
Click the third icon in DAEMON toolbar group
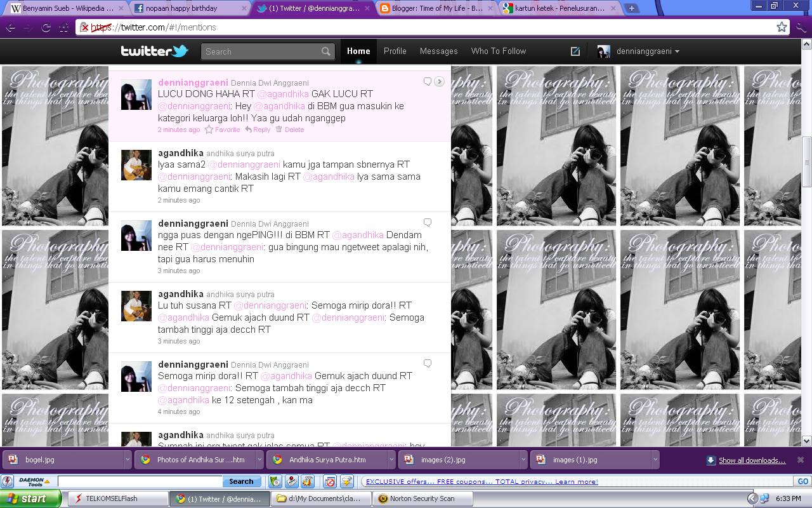click(308, 481)
